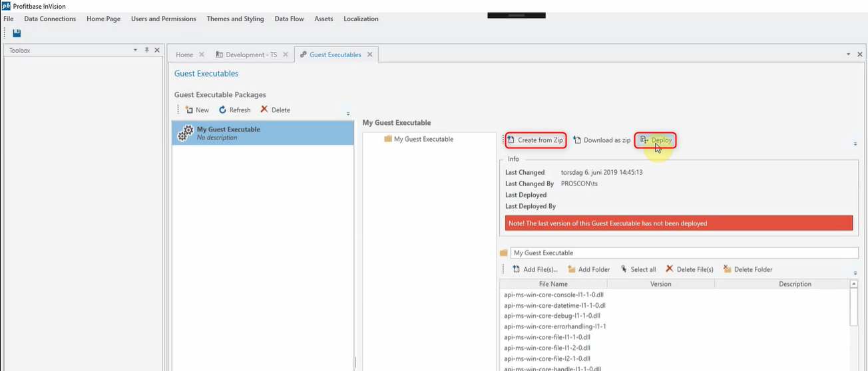Image resolution: width=868 pixels, height=371 pixels.
Task: Delete the selected guest executable package
Action: pyautogui.click(x=275, y=110)
